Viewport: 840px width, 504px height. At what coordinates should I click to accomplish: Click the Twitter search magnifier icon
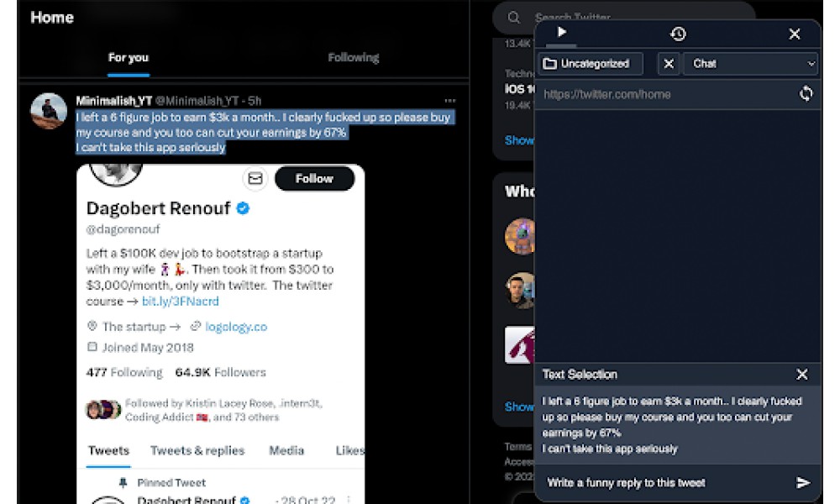click(514, 18)
